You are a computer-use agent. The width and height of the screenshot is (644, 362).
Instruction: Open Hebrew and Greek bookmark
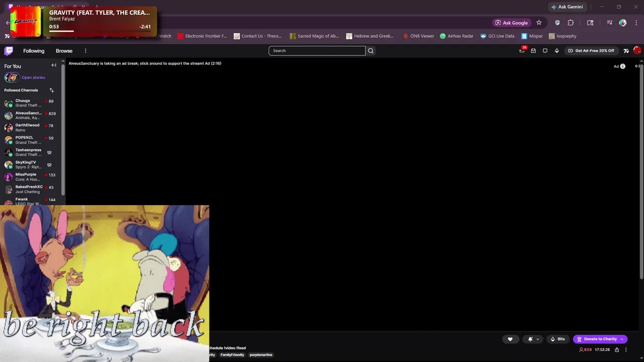point(370,36)
